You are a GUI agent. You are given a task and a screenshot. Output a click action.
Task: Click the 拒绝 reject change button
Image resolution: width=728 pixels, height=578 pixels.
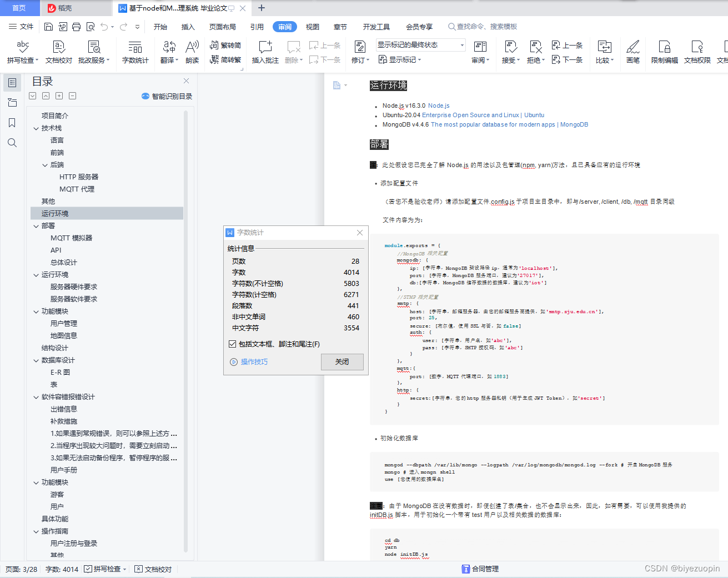coord(536,52)
